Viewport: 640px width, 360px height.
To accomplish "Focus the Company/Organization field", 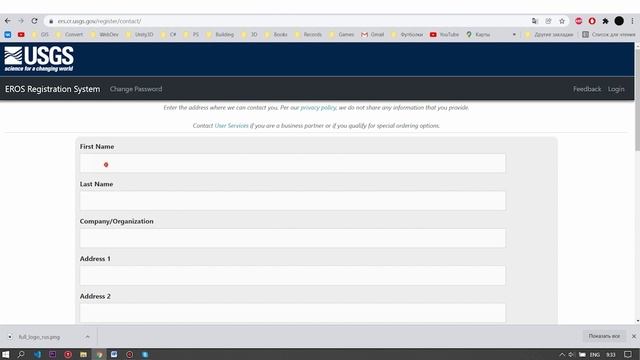I will click(293, 238).
